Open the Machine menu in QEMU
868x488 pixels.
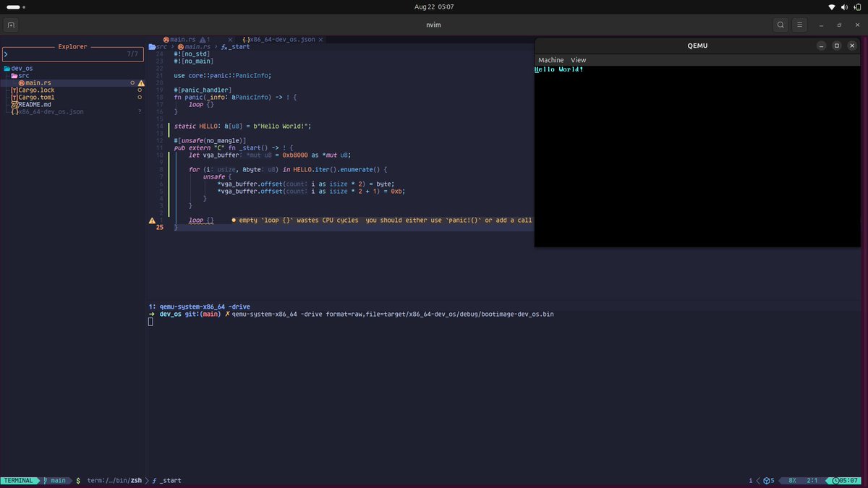click(x=550, y=60)
